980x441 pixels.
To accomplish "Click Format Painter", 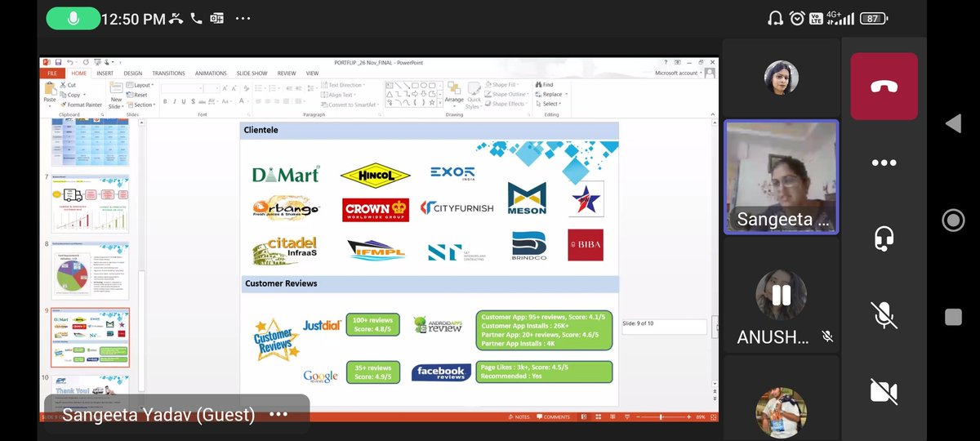I will point(82,105).
